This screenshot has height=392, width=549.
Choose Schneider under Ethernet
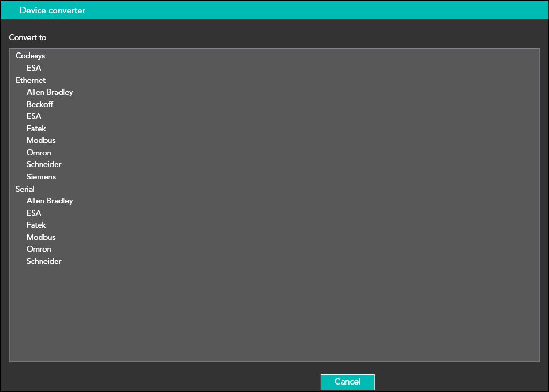click(x=44, y=164)
